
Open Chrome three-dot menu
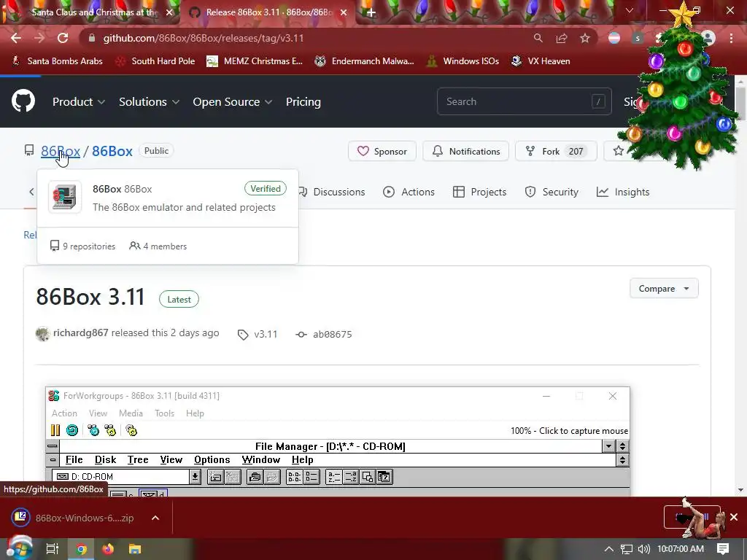click(731, 38)
